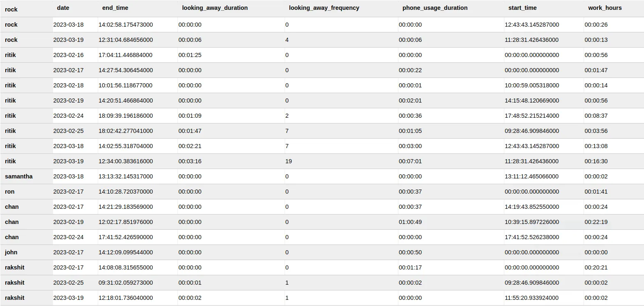Click the date column header
Screen dimensions: 644x306
63,8
